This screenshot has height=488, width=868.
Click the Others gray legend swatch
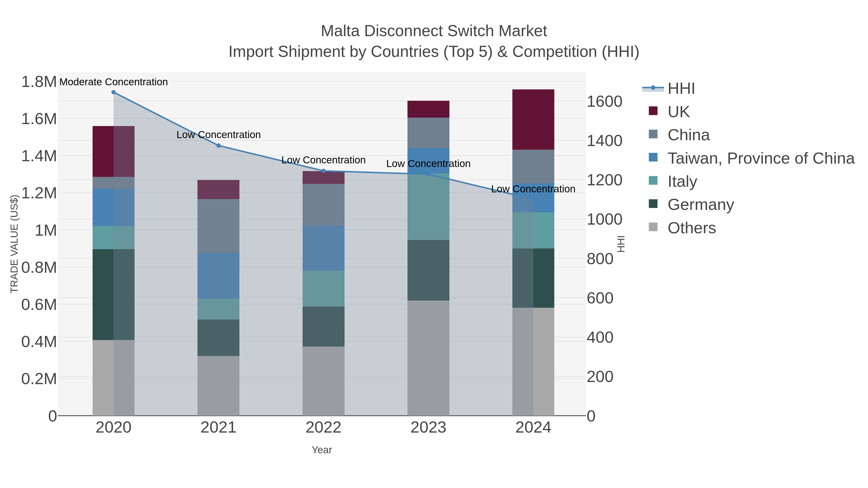(653, 227)
